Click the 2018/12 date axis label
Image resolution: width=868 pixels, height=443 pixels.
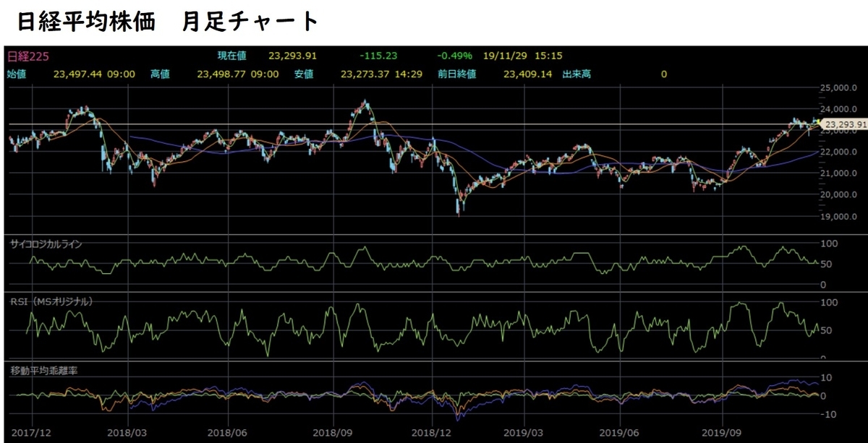tap(432, 434)
